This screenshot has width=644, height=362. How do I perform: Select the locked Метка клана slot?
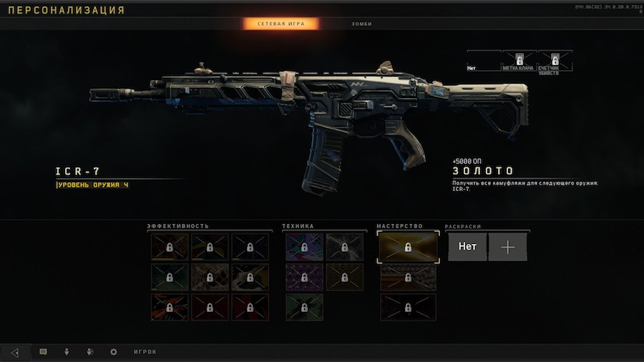[x=519, y=61]
